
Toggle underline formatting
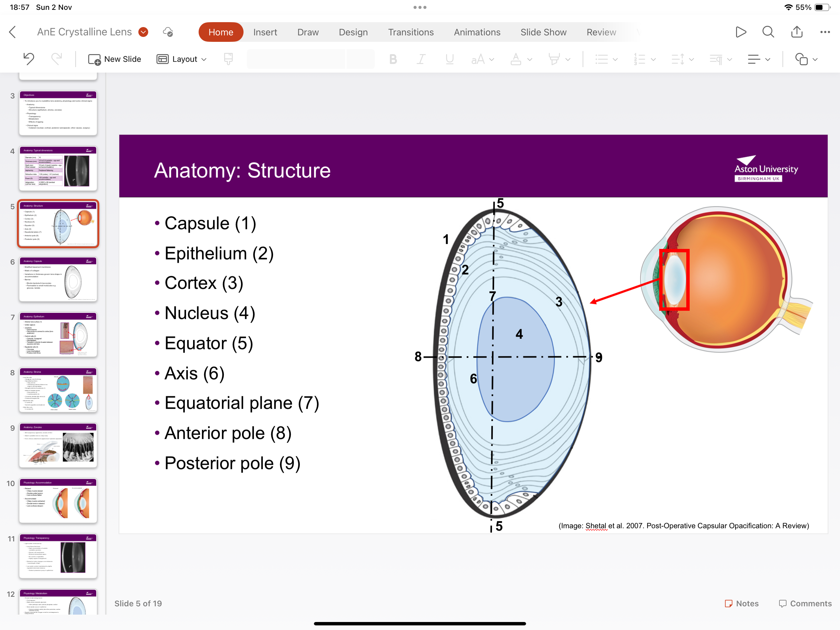coord(449,59)
